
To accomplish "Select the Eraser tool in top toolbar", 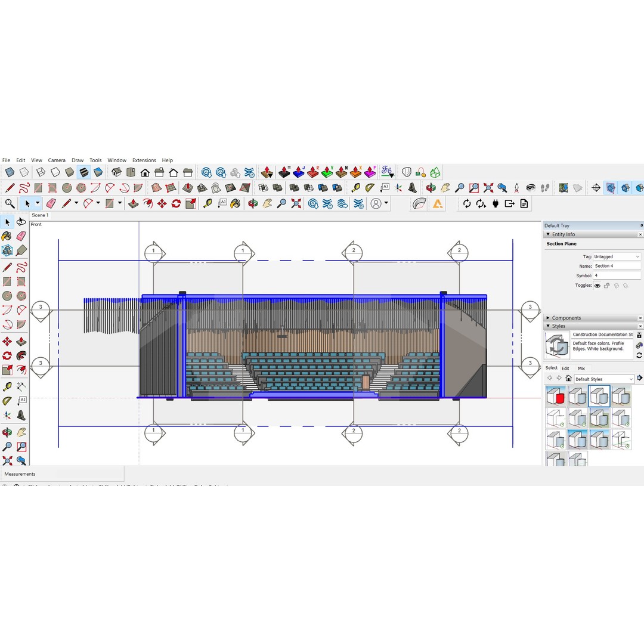I will (x=51, y=203).
